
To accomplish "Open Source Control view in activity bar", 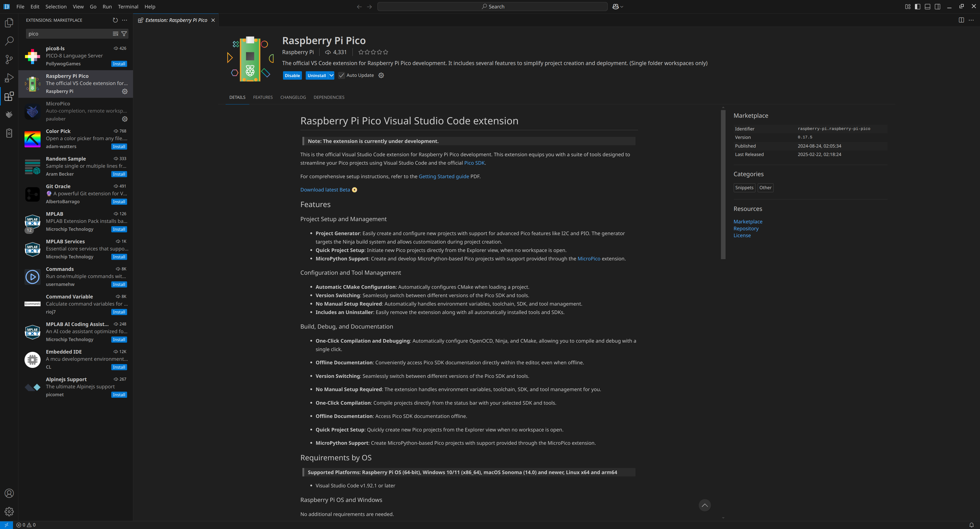I will coord(9,59).
